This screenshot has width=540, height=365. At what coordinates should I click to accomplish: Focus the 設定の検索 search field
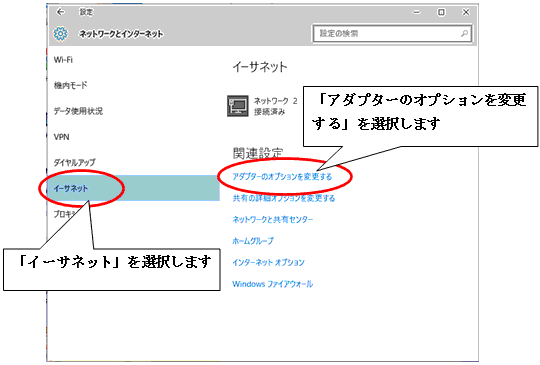tap(392, 33)
